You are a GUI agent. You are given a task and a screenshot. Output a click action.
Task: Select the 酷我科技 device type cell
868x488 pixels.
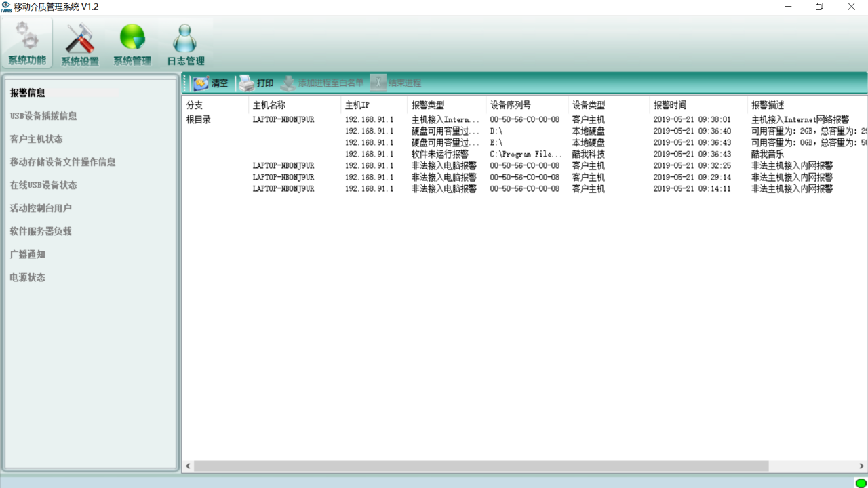tap(589, 154)
